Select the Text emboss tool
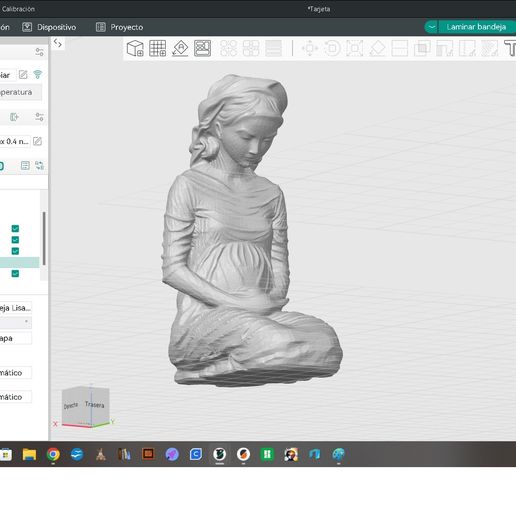This screenshot has height=516, width=516. pyautogui.click(x=510, y=48)
